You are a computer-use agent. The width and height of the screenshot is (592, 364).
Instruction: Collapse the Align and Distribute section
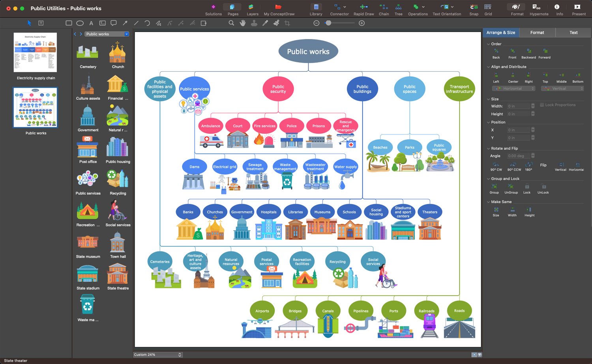pos(488,67)
